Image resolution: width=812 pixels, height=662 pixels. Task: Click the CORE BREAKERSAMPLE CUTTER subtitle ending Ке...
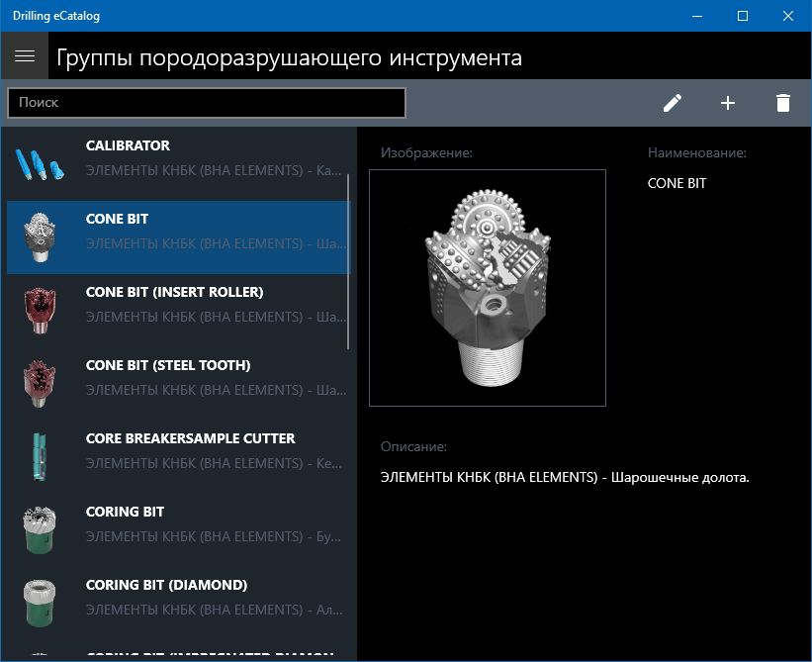214,463
